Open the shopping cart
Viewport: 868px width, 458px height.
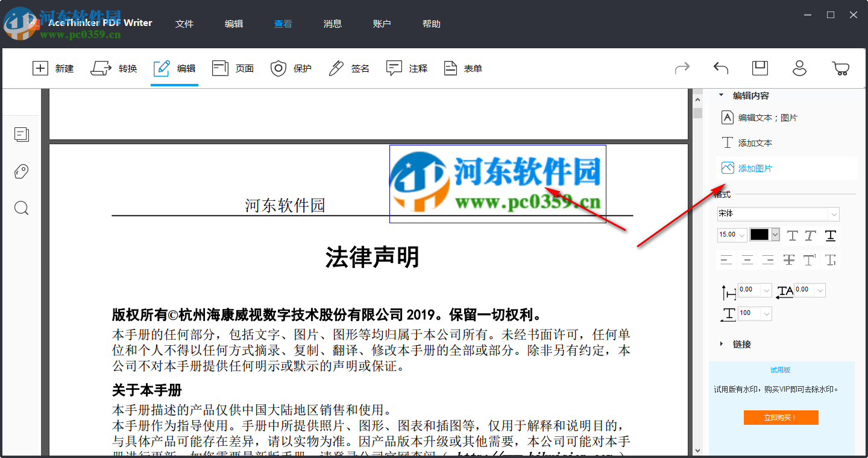pyautogui.click(x=839, y=68)
